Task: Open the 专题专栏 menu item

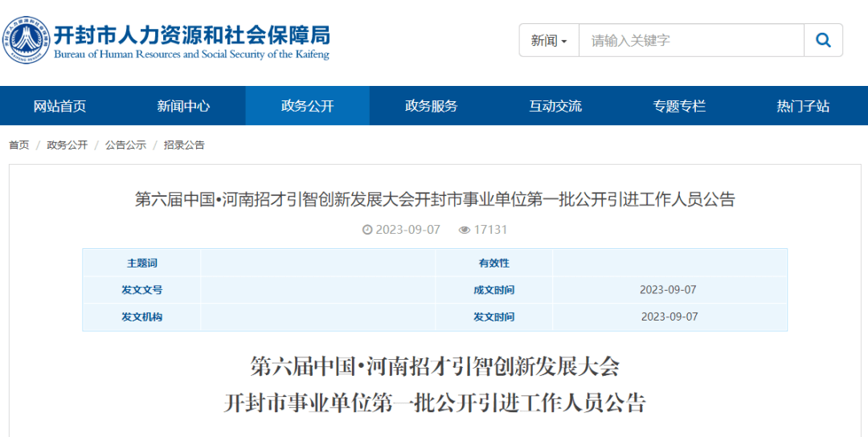Action: point(679,106)
